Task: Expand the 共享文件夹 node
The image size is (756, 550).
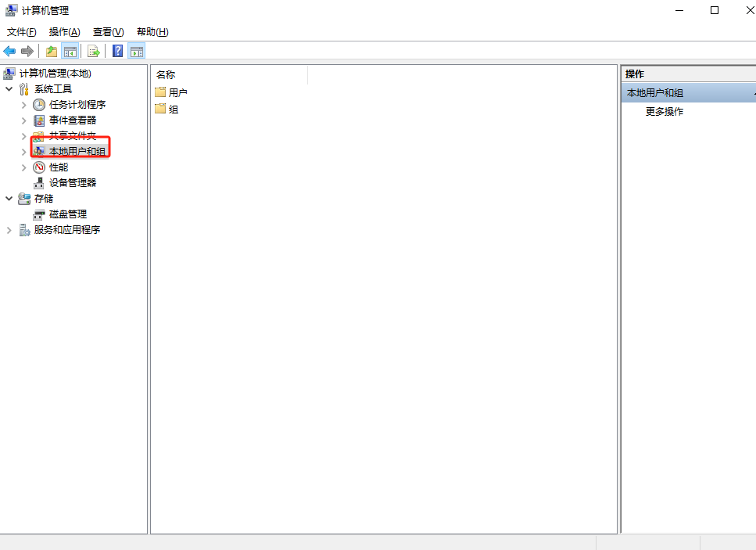Action: [23, 136]
